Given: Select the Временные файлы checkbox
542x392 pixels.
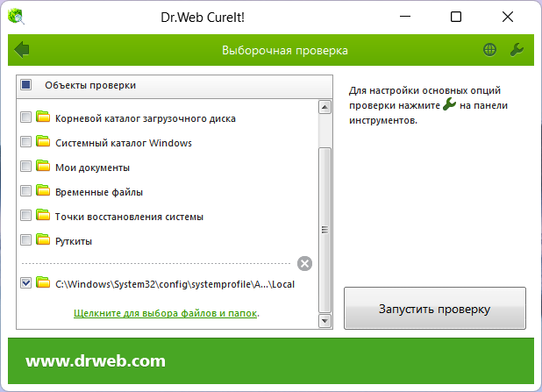Looking at the screenshot, I should point(26,191).
